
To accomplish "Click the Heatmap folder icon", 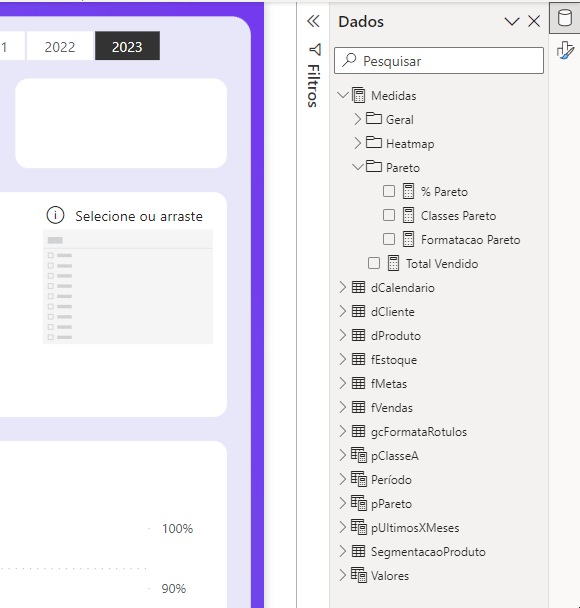I will click(374, 142).
